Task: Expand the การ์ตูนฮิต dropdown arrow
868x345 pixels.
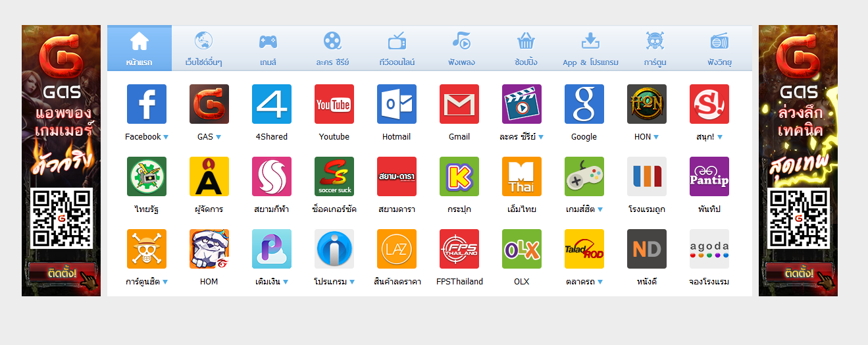Action: click(165, 282)
